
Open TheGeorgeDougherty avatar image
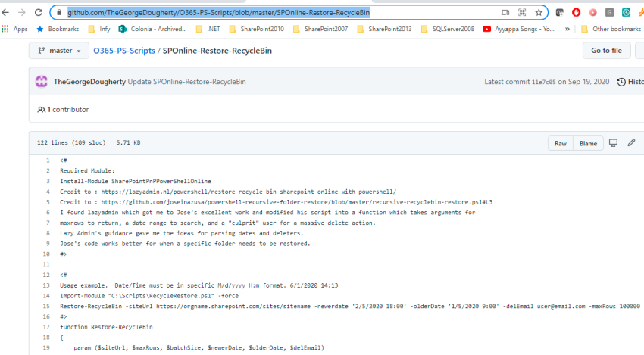[42, 81]
